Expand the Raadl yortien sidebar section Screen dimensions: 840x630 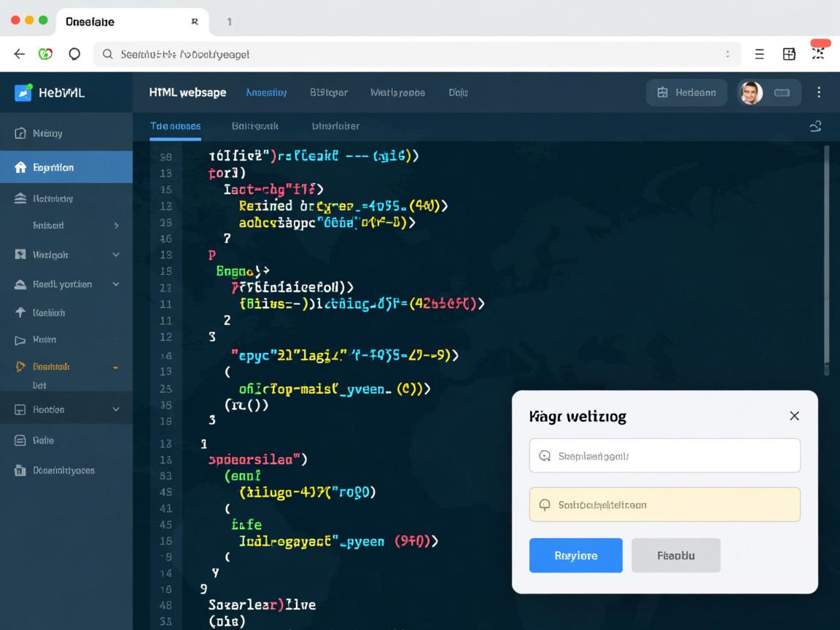click(x=115, y=284)
